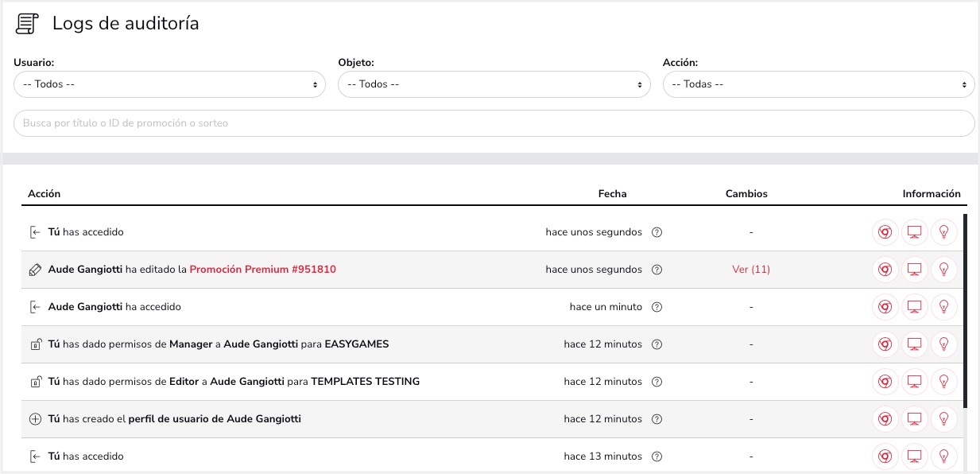View changes via Ver (11) link
This screenshot has height=474, width=980.
tap(751, 270)
